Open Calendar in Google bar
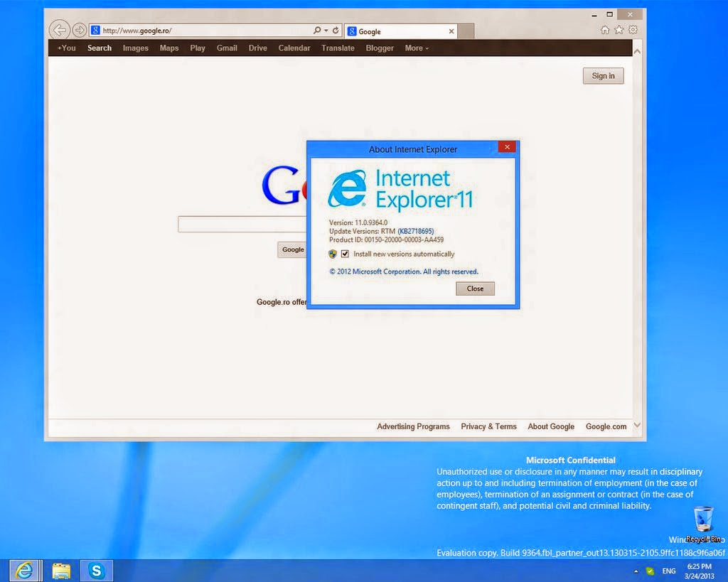The image size is (728, 582). (294, 48)
